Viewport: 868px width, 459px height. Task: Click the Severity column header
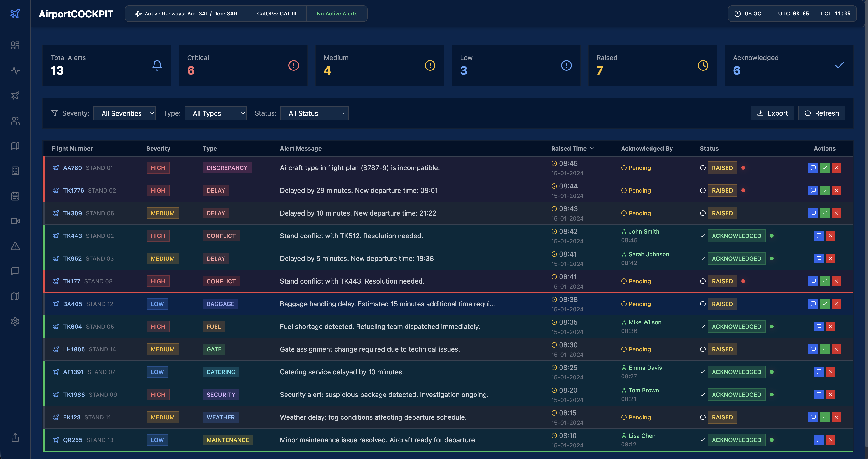pos(158,148)
